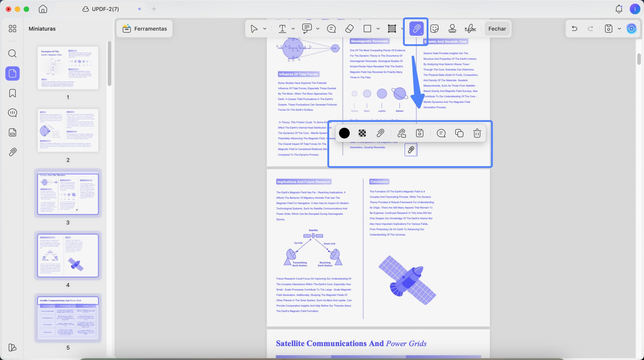Viewport: 644px width, 360px height.
Task: Open the UPDF AI assistant
Action: [x=631, y=29]
